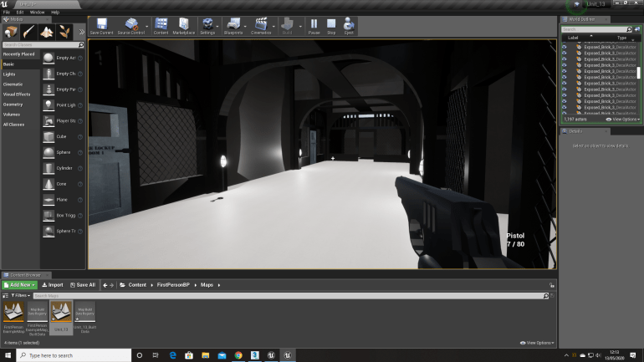The width and height of the screenshot is (644, 362).
Task: Click the Maps breadcrumb
Action: tap(207, 285)
